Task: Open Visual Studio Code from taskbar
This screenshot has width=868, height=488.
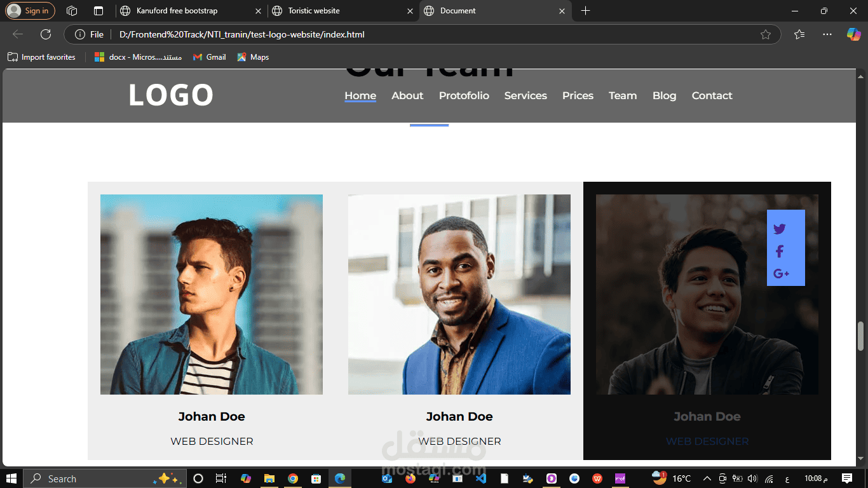Action: 481,478
